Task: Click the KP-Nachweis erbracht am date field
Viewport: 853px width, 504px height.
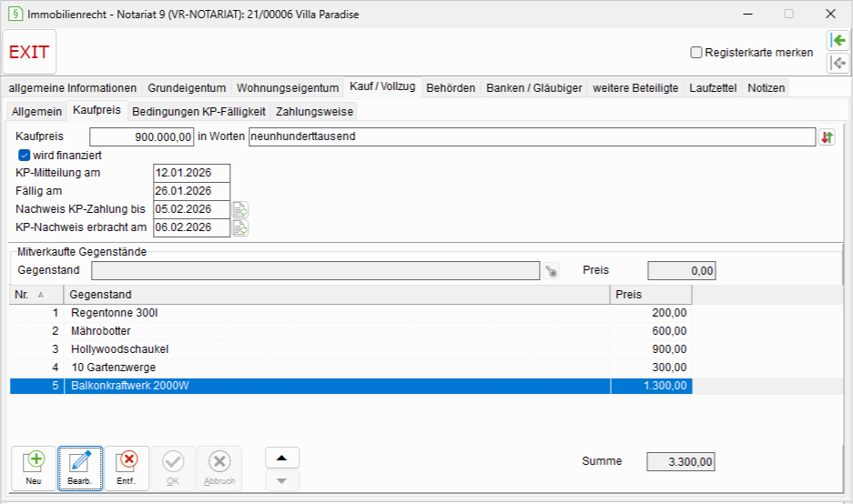Action: [x=191, y=227]
